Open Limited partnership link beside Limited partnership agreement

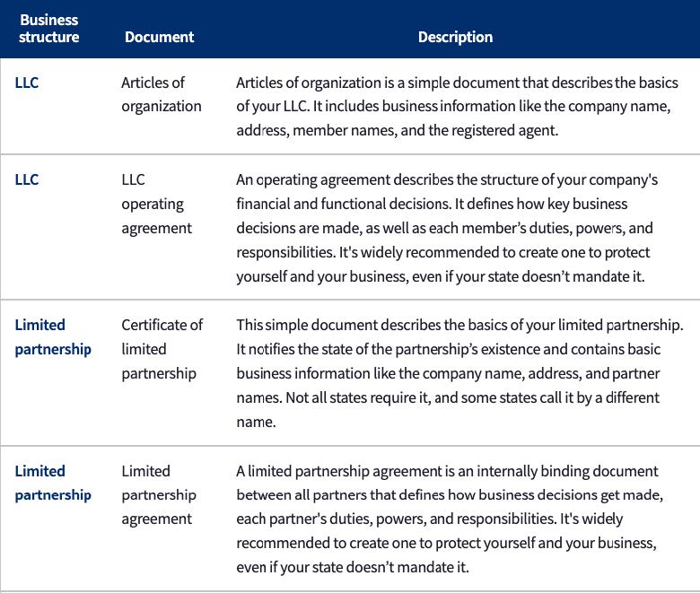[x=52, y=483]
